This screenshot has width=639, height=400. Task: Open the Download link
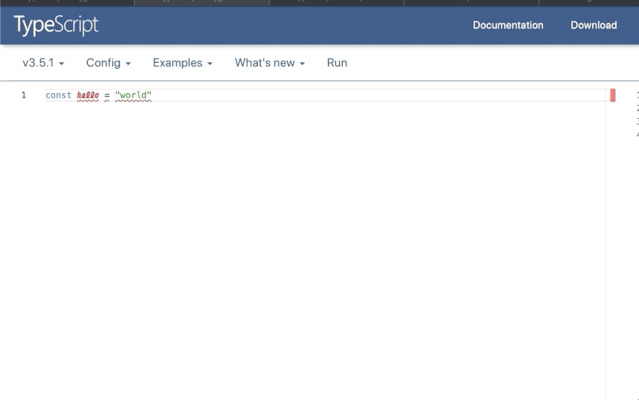[x=593, y=25]
